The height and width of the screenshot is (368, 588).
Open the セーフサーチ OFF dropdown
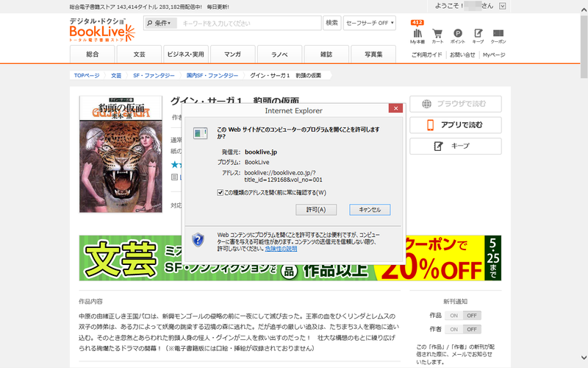pos(369,24)
